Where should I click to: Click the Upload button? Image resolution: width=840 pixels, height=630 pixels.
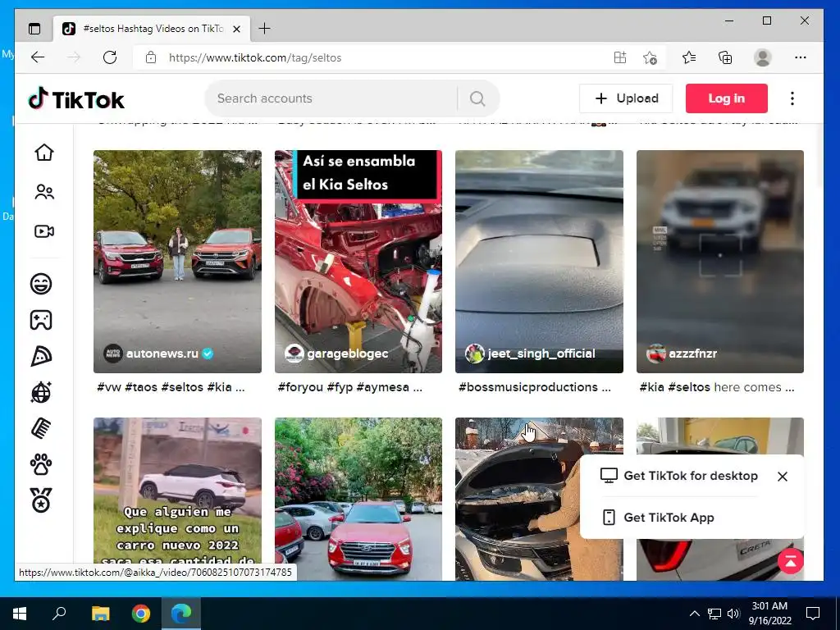(x=626, y=98)
